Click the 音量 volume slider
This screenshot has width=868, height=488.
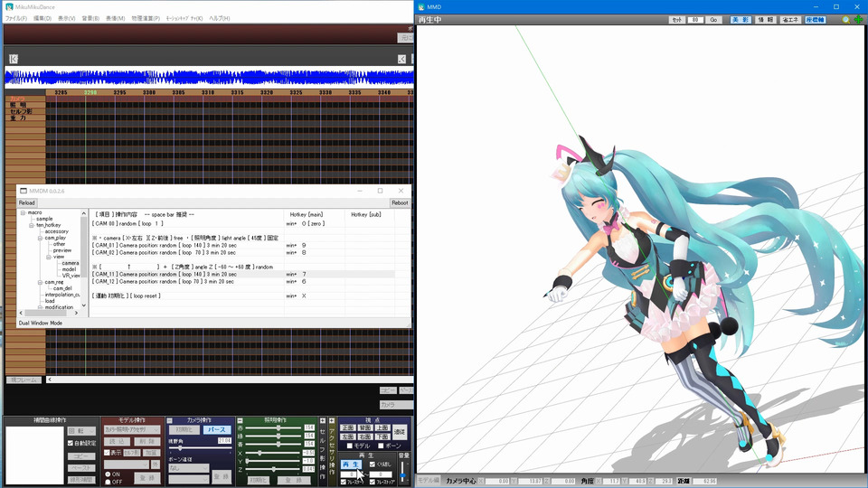402,472
